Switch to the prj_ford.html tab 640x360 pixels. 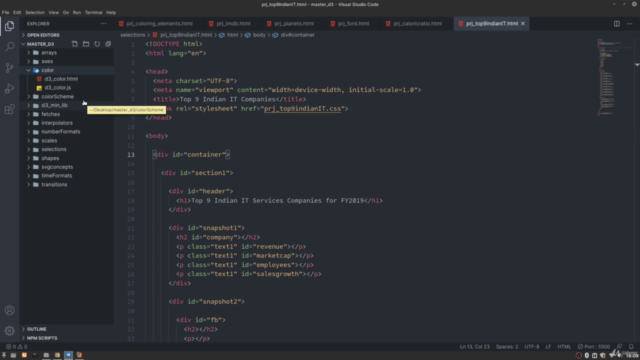point(353,24)
